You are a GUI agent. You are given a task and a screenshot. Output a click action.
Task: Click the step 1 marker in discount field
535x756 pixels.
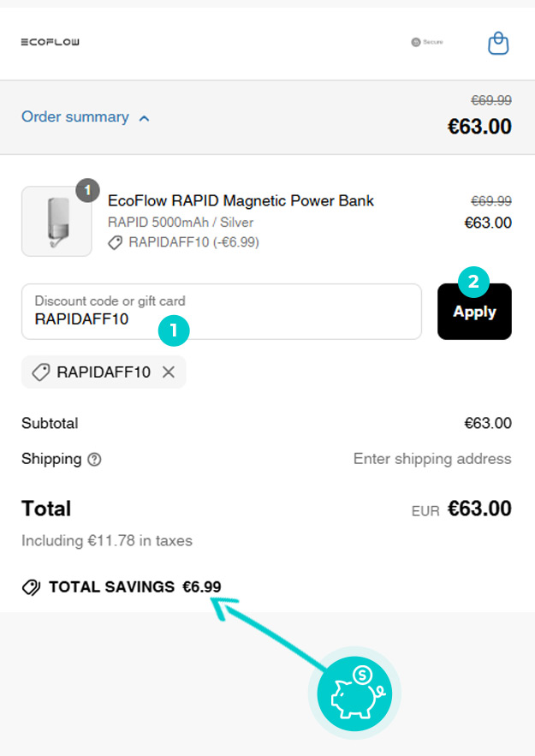click(x=174, y=330)
